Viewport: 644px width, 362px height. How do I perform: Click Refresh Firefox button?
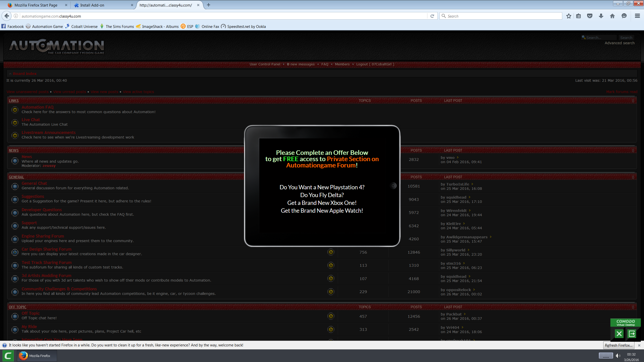click(619, 345)
